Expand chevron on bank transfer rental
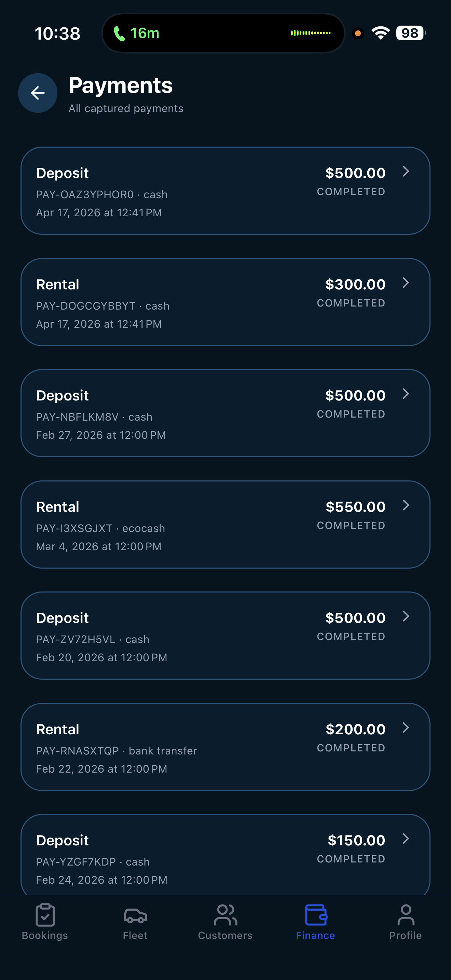Image resolution: width=451 pixels, height=980 pixels. pyautogui.click(x=406, y=728)
